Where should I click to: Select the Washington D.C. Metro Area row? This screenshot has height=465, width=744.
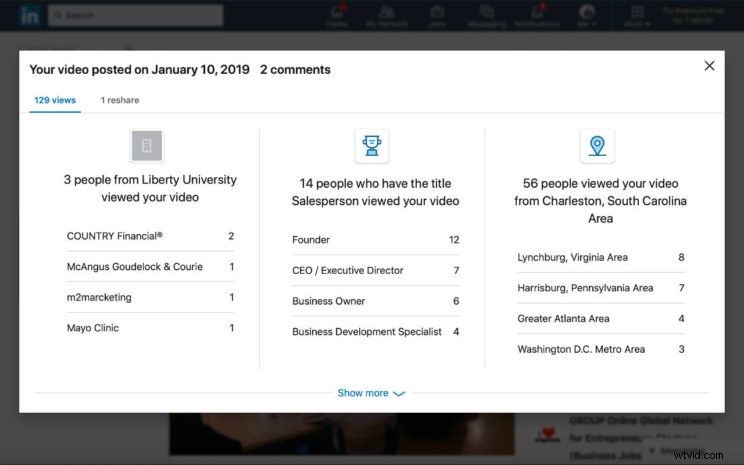(x=601, y=349)
